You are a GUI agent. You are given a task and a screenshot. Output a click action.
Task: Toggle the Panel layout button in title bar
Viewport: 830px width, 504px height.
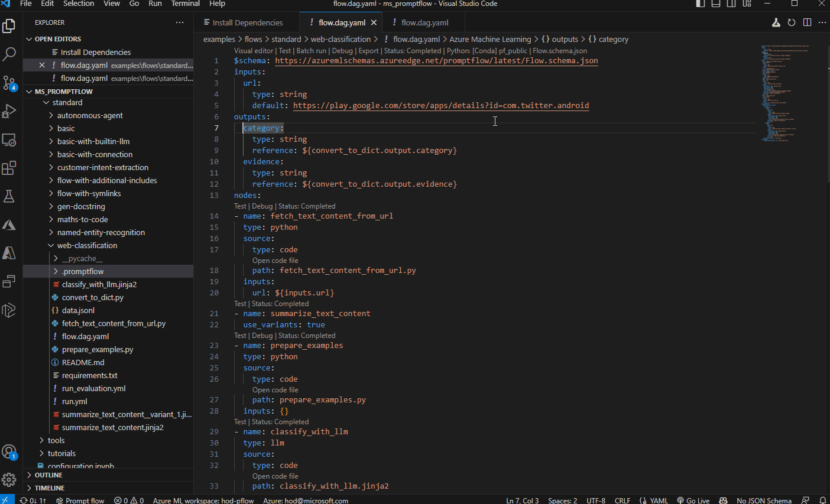(716, 4)
